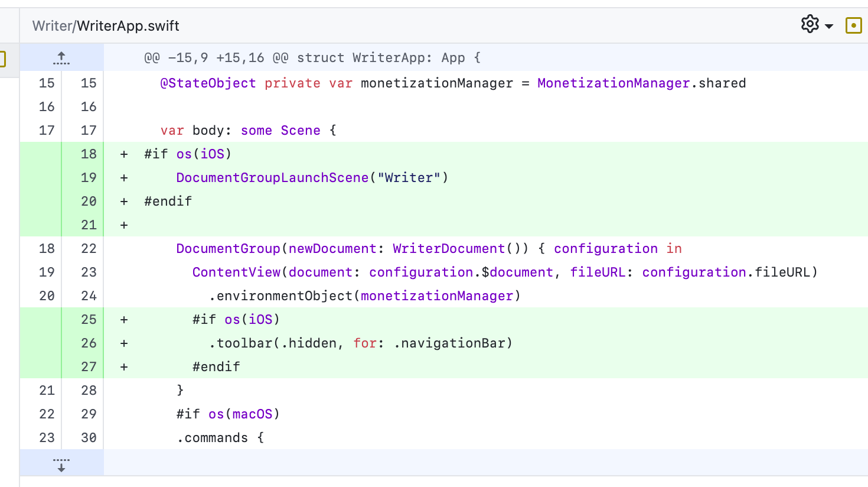Image resolution: width=868 pixels, height=487 pixels.
Task: Click old line number 21
Action: point(47,391)
